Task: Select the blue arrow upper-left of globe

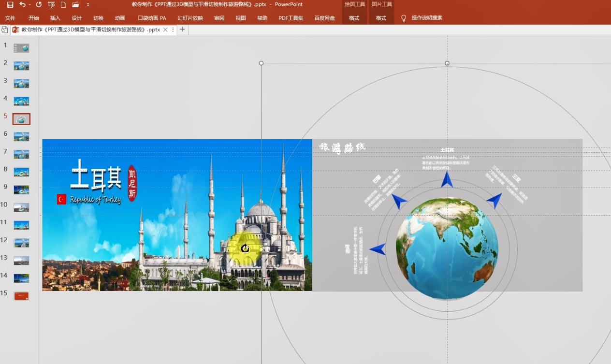Action: click(400, 201)
